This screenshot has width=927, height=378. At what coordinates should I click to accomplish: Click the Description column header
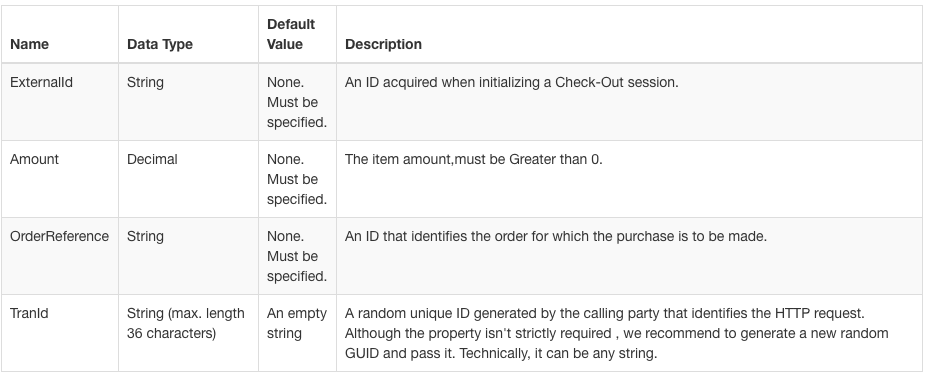(383, 44)
